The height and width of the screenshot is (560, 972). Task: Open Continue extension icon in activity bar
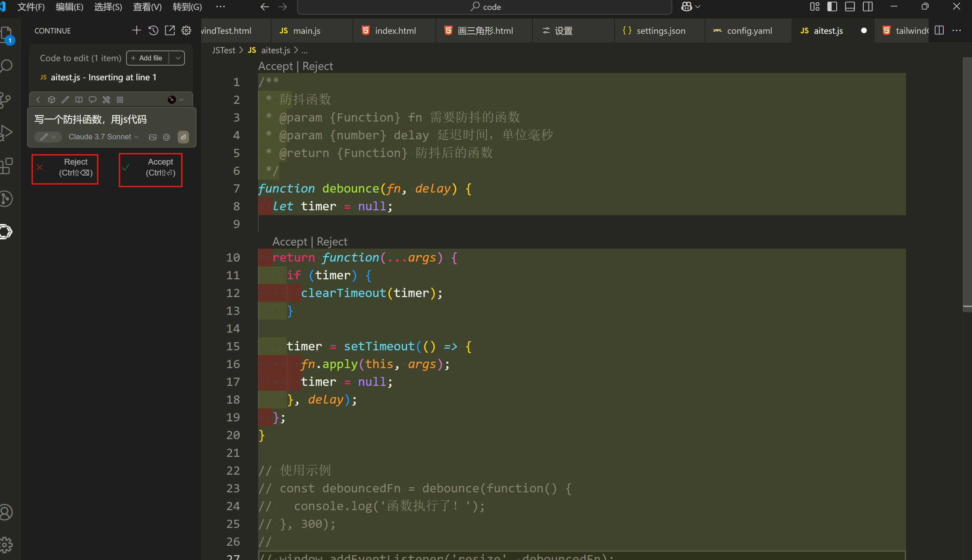click(6, 232)
